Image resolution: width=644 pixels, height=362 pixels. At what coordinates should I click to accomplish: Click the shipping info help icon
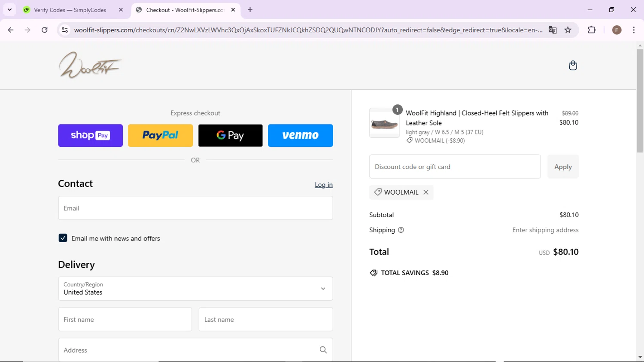coord(401,230)
